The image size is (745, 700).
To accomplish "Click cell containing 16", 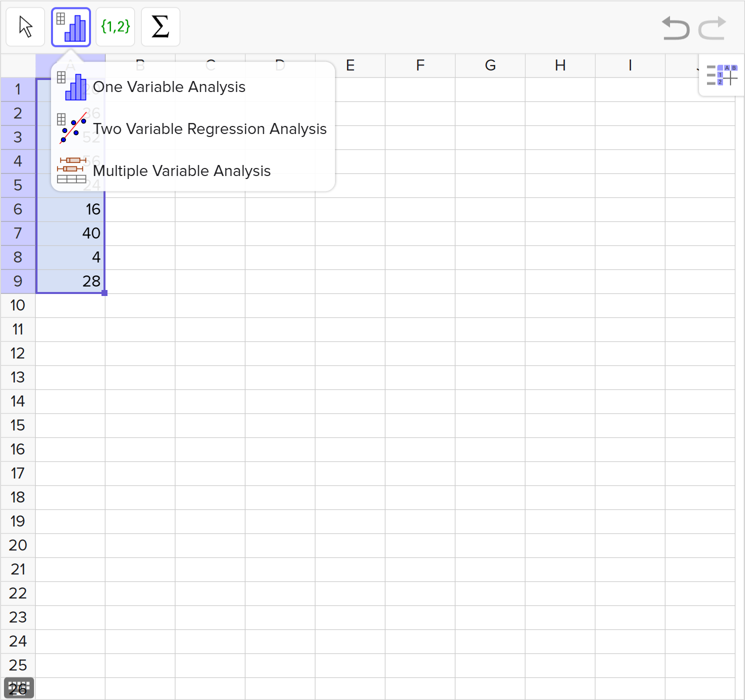I will tap(70, 209).
